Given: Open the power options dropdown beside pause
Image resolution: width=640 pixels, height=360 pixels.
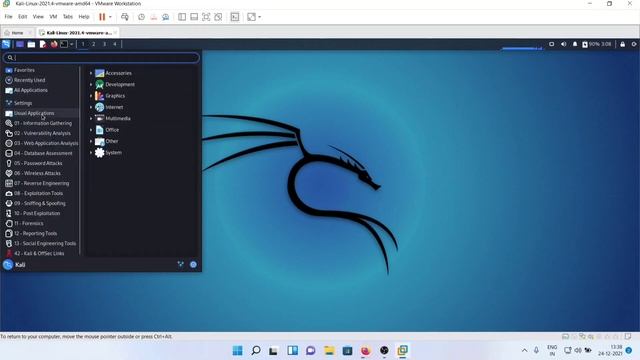Looking at the screenshot, I should [110, 17].
